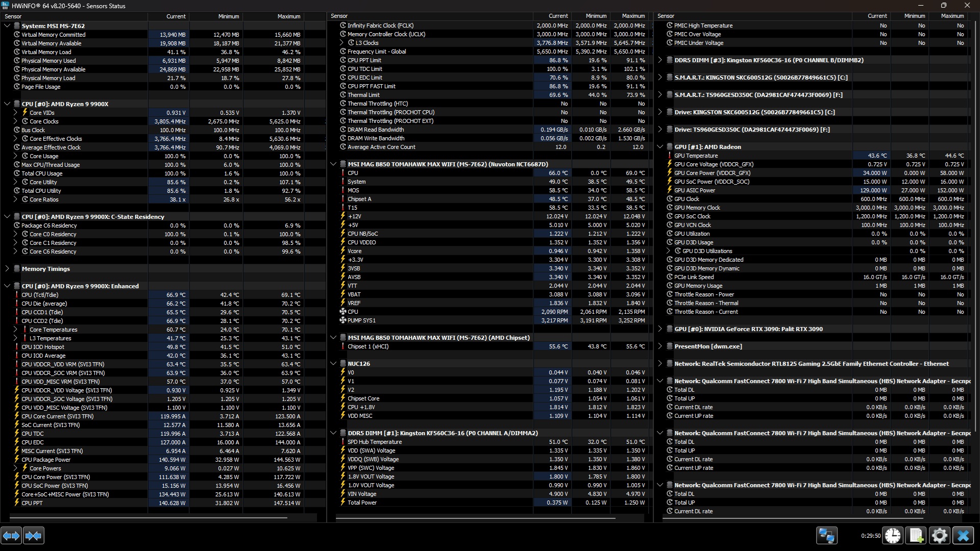Expand the DDR5 DIMM [#3] Kingston group
The height and width of the screenshot is (551, 980).
point(660,60)
